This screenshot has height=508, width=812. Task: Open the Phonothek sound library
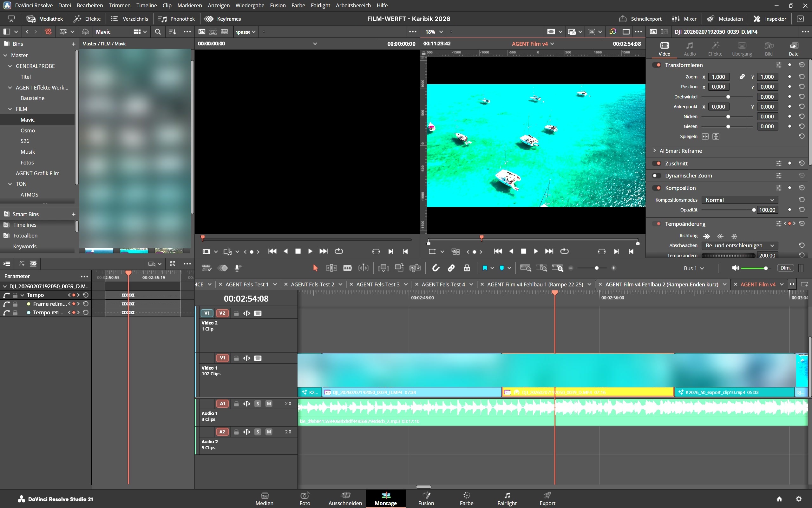(176, 19)
